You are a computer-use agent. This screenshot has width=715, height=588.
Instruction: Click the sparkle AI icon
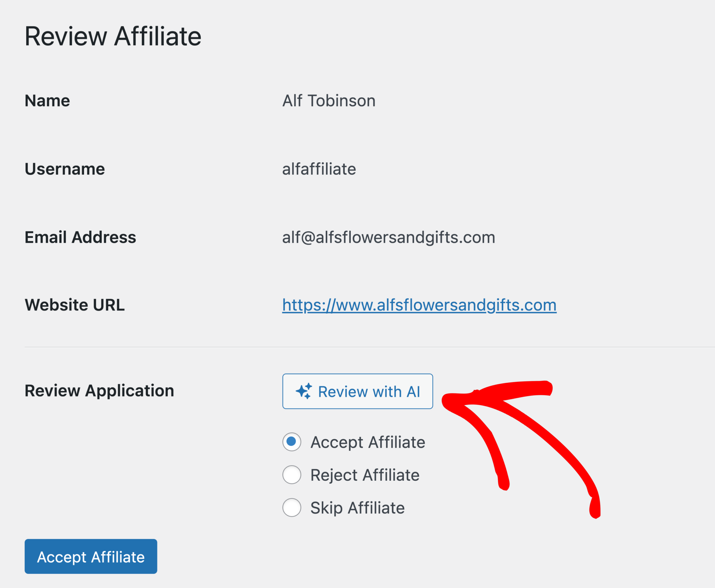(x=304, y=391)
